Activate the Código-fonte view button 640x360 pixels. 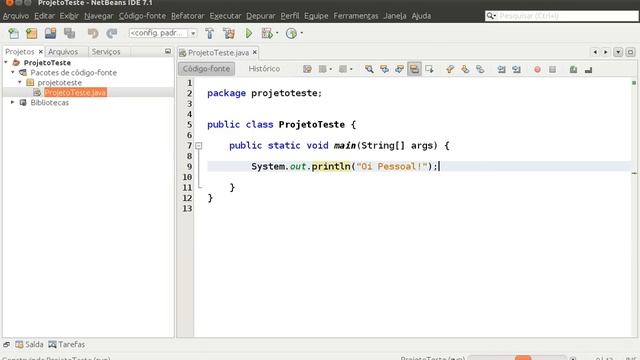point(206,69)
